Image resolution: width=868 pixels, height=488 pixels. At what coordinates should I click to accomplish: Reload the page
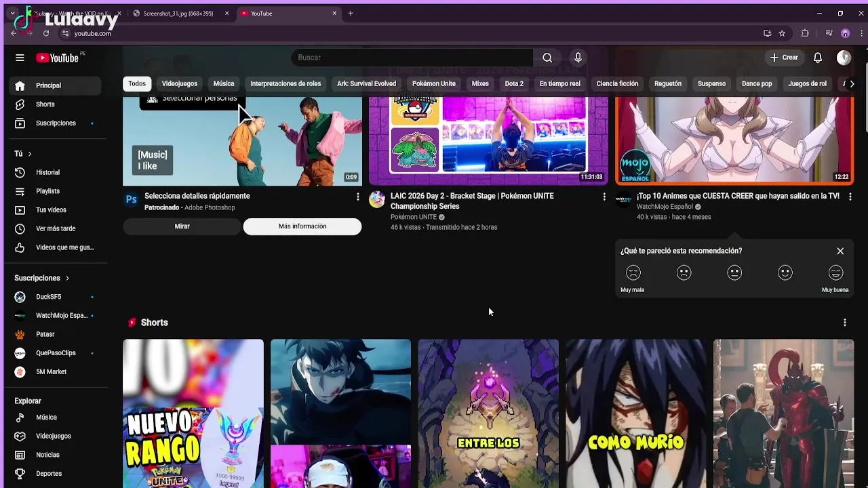click(46, 33)
